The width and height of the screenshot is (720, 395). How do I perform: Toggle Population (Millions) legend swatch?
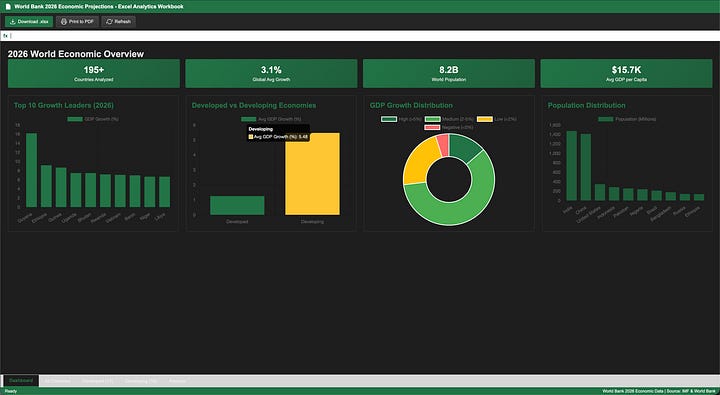pyautogui.click(x=606, y=119)
